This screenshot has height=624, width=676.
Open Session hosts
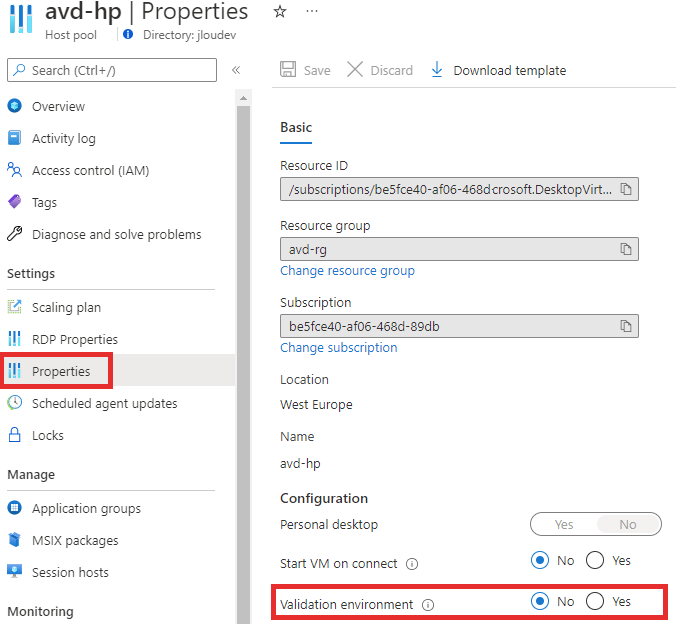70,572
